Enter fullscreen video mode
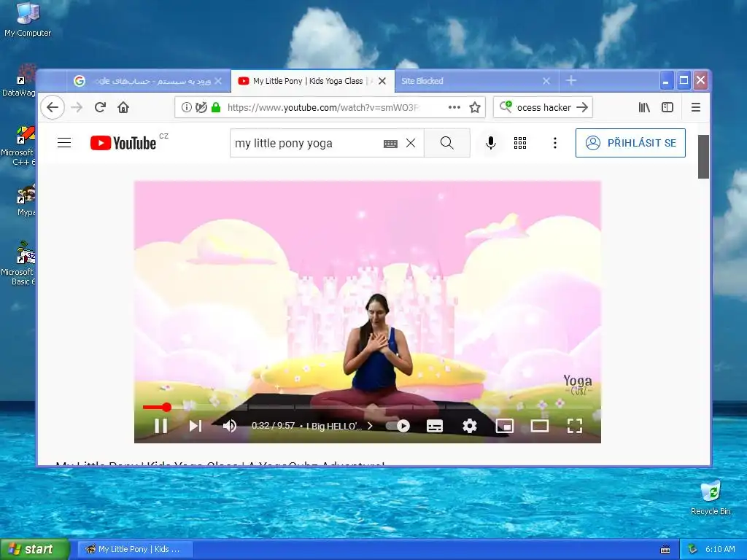Image resolution: width=747 pixels, height=560 pixels. [575, 426]
